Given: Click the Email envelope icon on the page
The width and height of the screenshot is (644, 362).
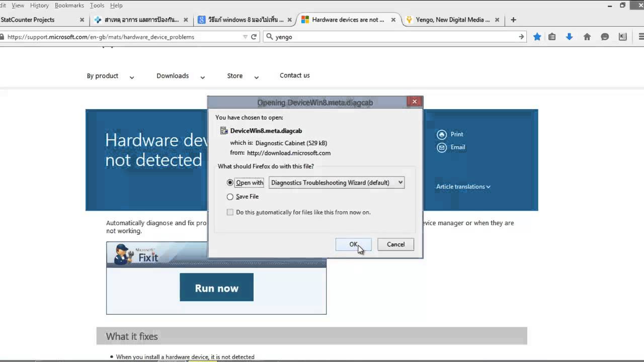Looking at the screenshot, I should click(x=442, y=147).
